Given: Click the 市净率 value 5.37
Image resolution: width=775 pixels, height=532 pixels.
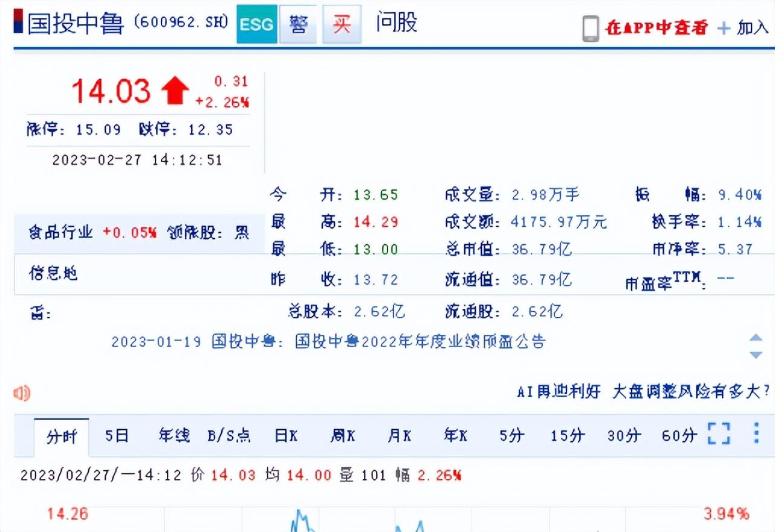Looking at the screenshot, I should pyautogui.click(x=735, y=249).
